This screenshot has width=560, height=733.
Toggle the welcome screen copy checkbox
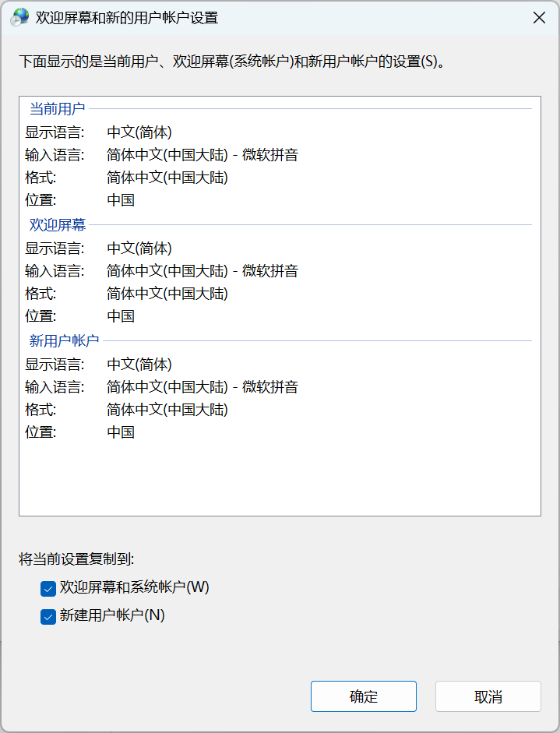[48, 589]
